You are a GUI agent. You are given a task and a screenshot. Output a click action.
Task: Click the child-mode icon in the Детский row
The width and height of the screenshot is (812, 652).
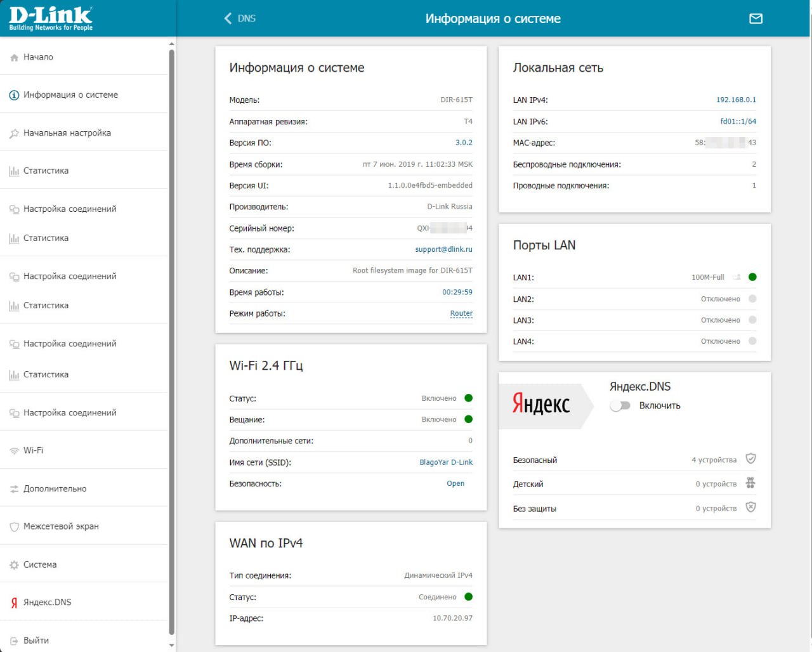[x=750, y=483]
